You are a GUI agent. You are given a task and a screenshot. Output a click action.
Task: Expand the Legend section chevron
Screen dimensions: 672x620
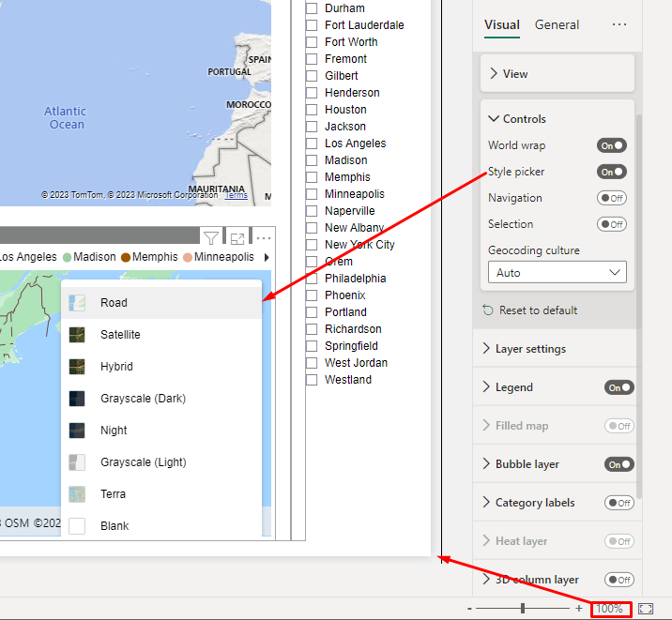pos(486,387)
